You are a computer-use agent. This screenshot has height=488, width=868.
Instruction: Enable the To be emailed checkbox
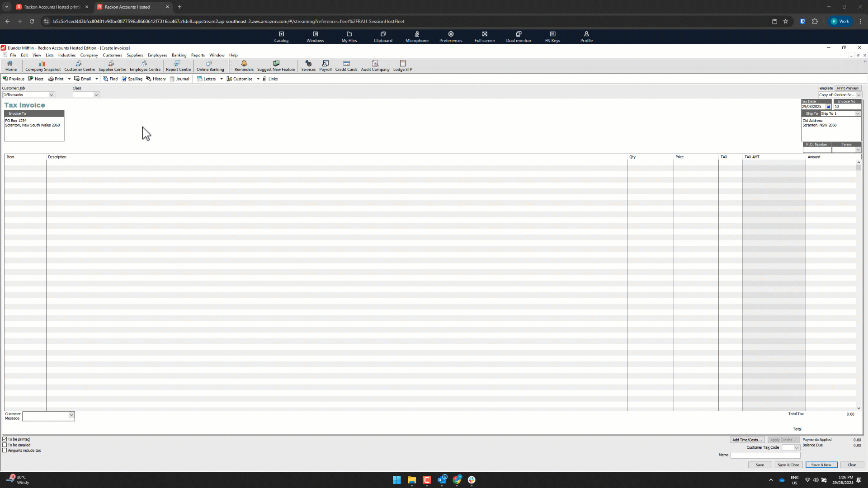(5, 445)
